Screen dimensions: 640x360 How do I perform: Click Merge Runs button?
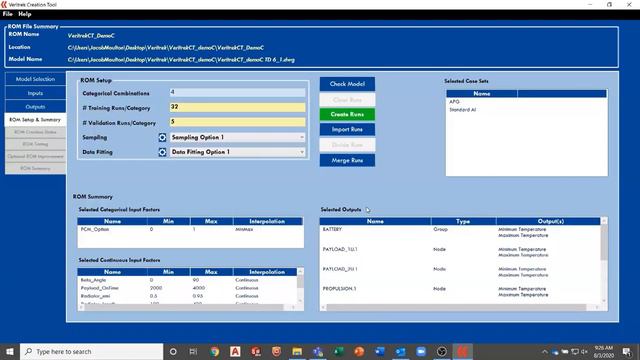347,160
